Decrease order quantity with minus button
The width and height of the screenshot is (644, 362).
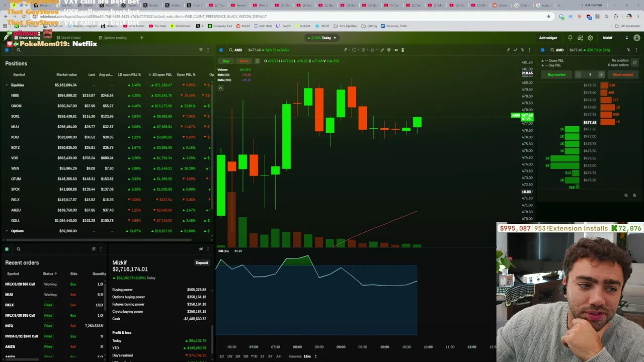[579, 74]
